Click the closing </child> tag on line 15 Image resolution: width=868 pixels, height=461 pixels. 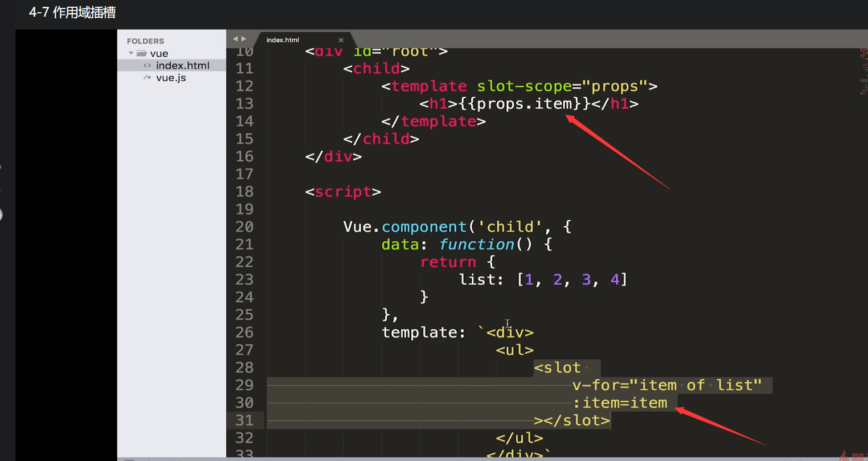(x=381, y=139)
